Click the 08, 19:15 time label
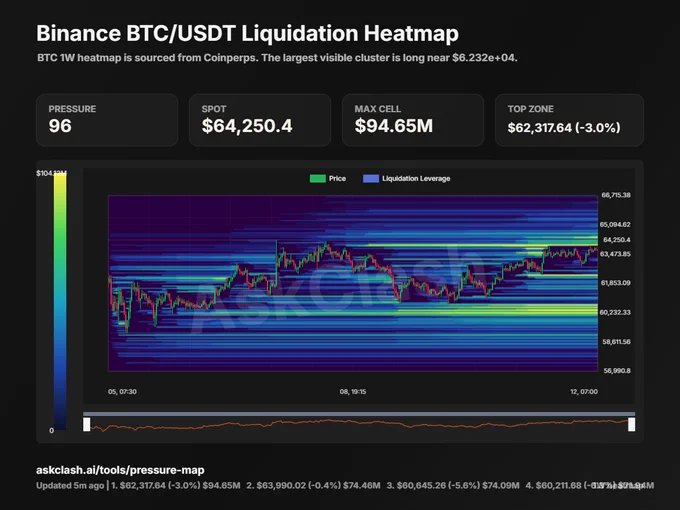Screen dimensions: 680x510 [353, 392]
